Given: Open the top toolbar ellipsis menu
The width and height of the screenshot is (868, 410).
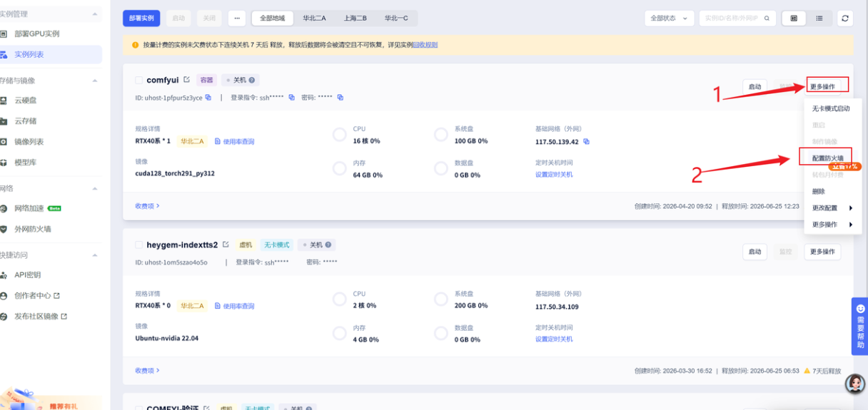Looking at the screenshot, I should pos(238,19).
